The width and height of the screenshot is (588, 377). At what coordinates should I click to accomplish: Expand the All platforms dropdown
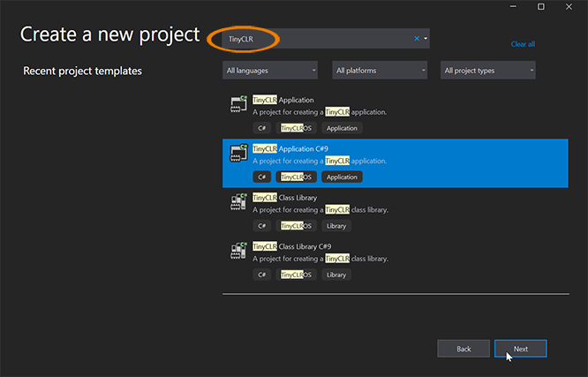pyautogui.click(x=380, y=70)
